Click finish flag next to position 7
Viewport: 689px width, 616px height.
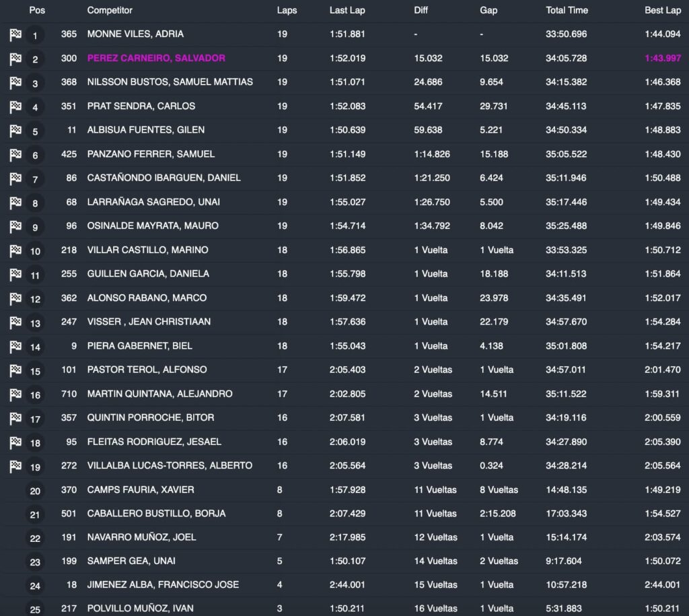[15, 178]
